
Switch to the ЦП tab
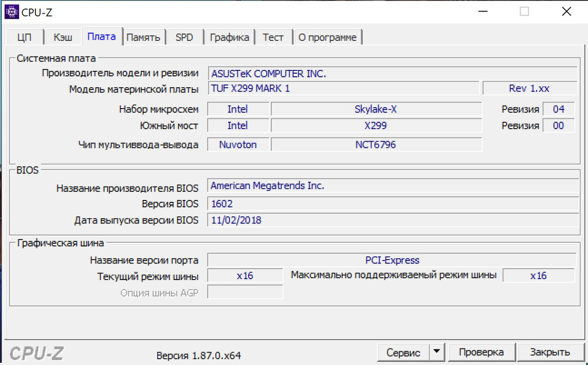(x=25, y=37)
